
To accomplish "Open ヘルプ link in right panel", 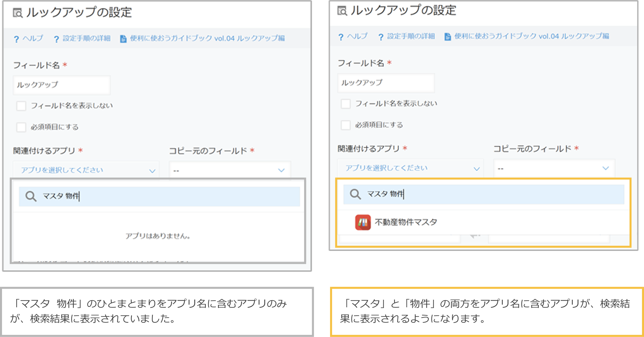I will [x=357, y=37].
